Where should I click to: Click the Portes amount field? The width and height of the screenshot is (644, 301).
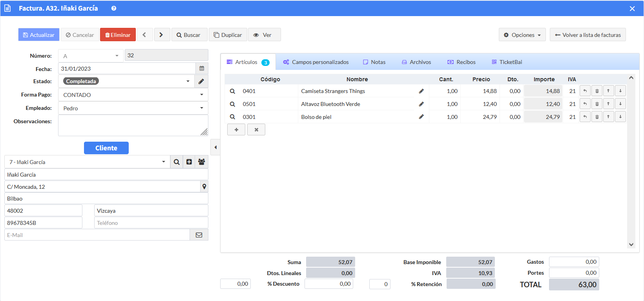click(x=574, y=273)
